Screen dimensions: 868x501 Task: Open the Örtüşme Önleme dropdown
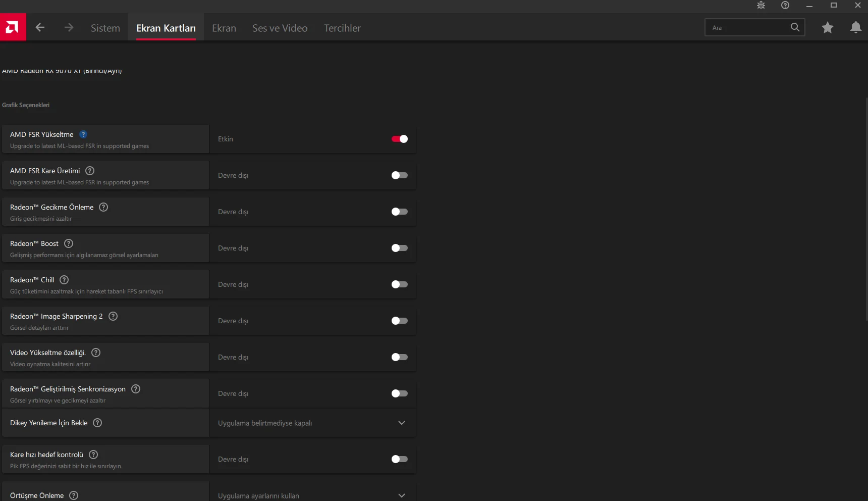pyautogui.click(x=313, y=491)
